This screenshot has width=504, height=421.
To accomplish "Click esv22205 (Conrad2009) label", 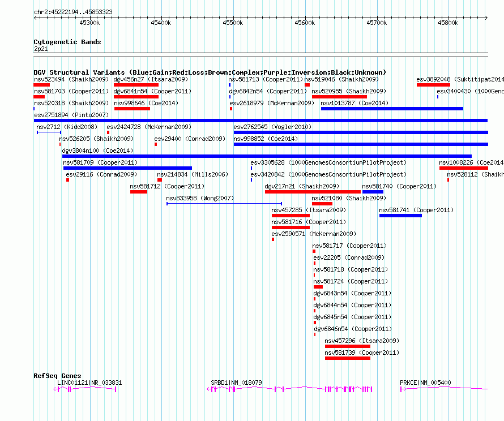I will point(349,257).
